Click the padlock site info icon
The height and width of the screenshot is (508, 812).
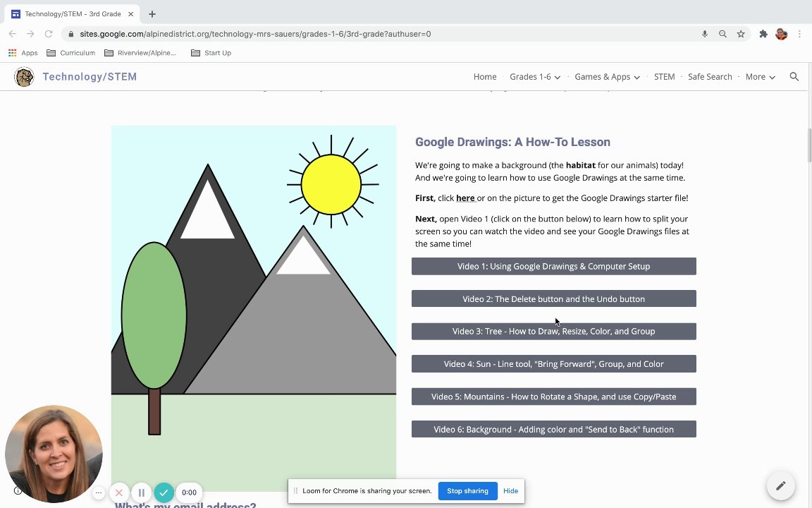pyautogui.click(x=71, y=34)
